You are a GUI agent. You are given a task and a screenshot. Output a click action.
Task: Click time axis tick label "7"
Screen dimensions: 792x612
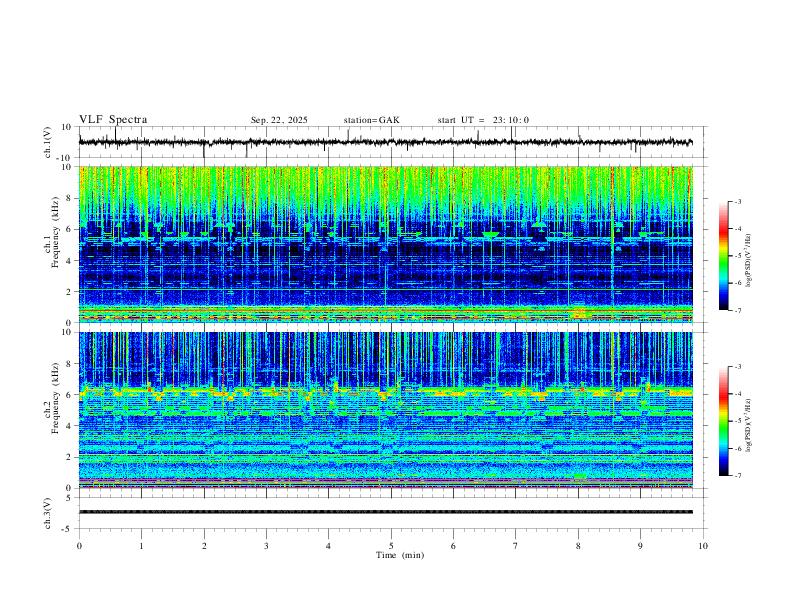coord(516,546)
